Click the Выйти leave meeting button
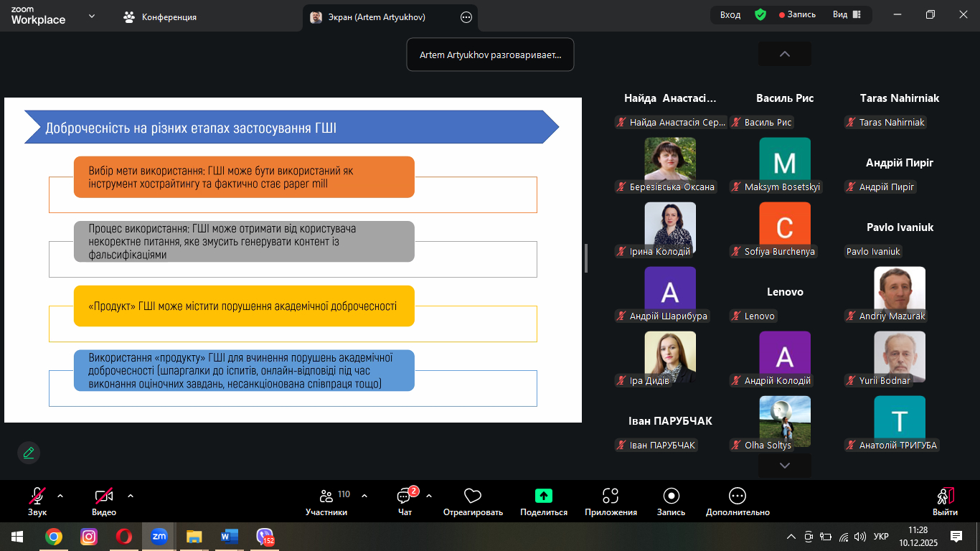The height and width of the screenshot is (551, 980). tap(945, 501)
